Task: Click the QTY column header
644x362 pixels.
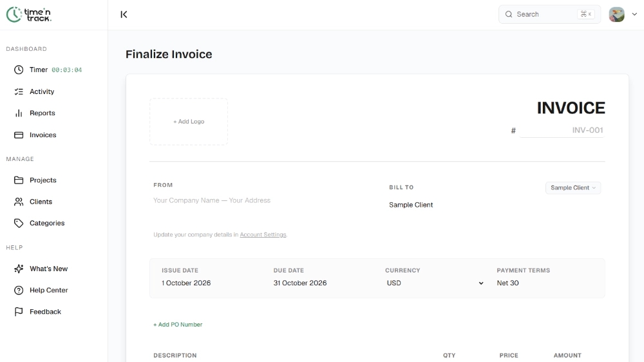Action: pos(450,356)
